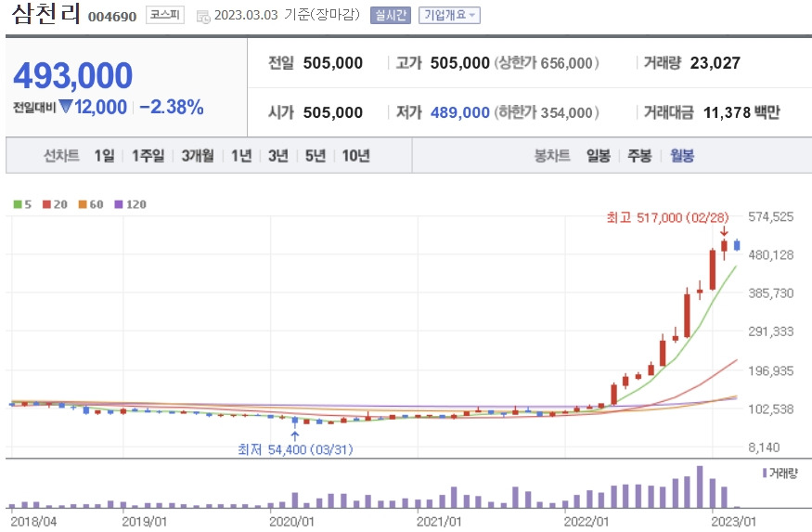812x532 pixels.
Task: Click the 196,935 y-axis label
Action: pyautogui.click(x=770, y=370)
